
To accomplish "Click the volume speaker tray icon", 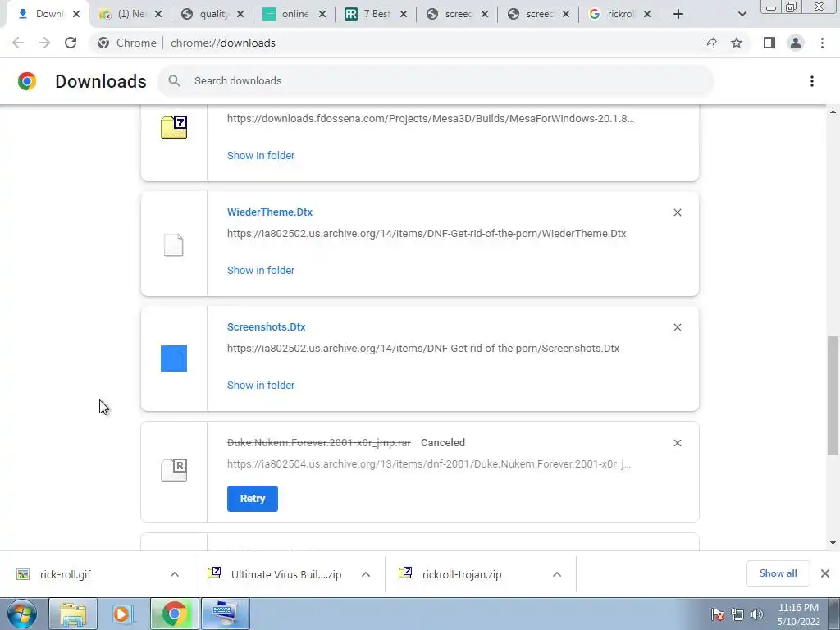I will 756,614.
